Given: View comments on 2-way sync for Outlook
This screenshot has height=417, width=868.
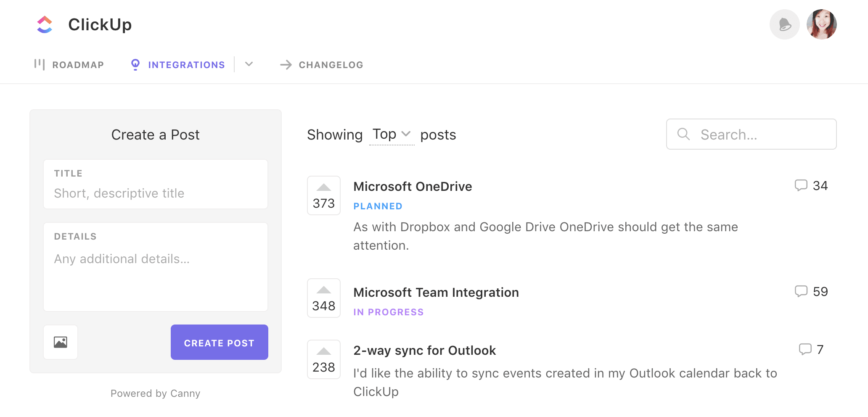Looking at the screenshot, I should tap(811, 349).
